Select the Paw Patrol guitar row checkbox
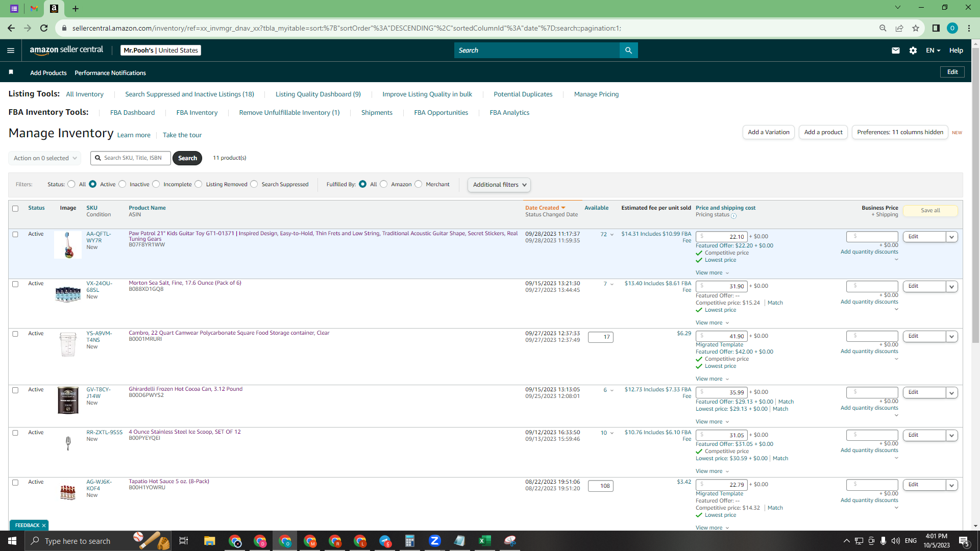 [x=15, y=234]
